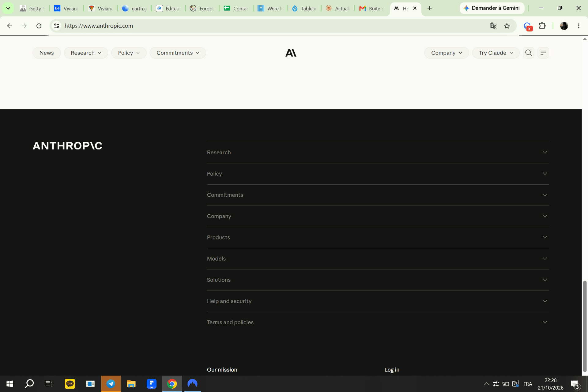This screenshot has width=588, height=392.
Task: Click the News button in the header
Action: pos(47,53)
